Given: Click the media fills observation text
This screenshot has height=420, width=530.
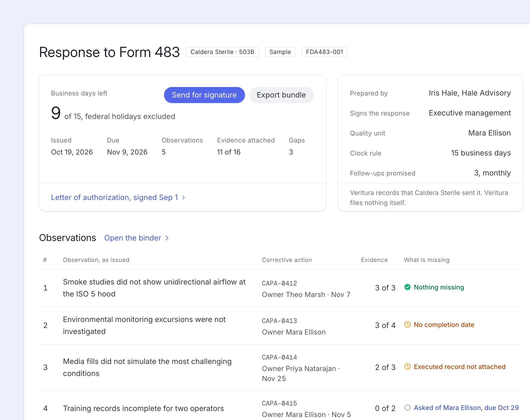Looking at the screenshot, I should pyautogui.click(x=147, y=367).
